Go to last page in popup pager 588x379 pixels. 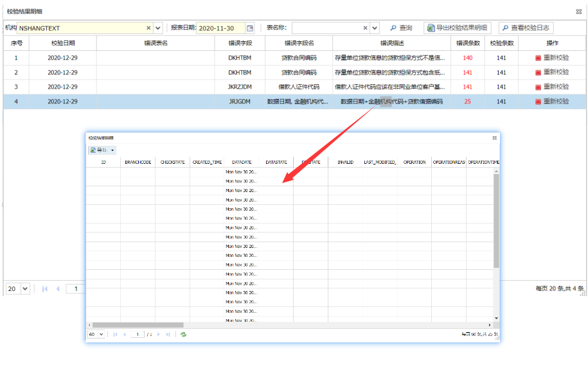coord(168,334)
